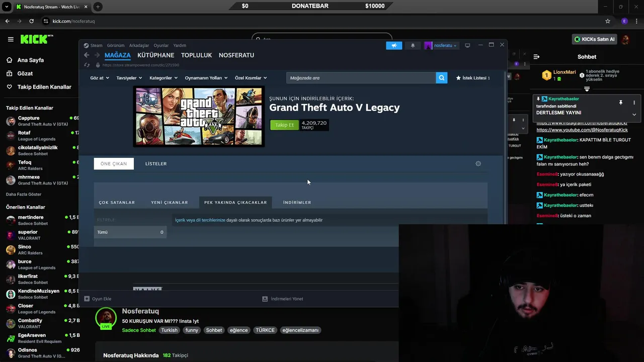Click the green Takip Et button
The width and height of the screenshot is (644, 362).
click(x=284, y=125)
